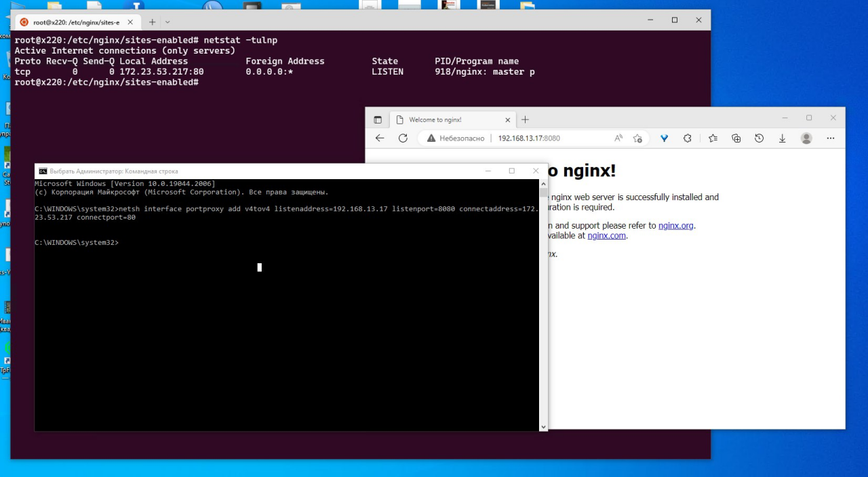
Task: Click the address bar URL 192.168.13.17:8080
Action: (529, 138)
